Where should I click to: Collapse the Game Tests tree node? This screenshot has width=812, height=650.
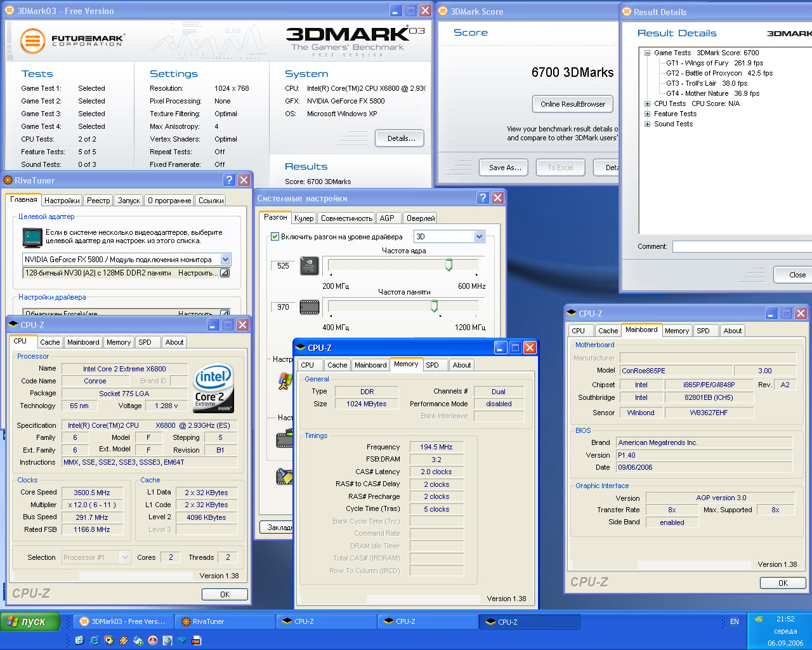pyautogui.click(x=647, y=53)
